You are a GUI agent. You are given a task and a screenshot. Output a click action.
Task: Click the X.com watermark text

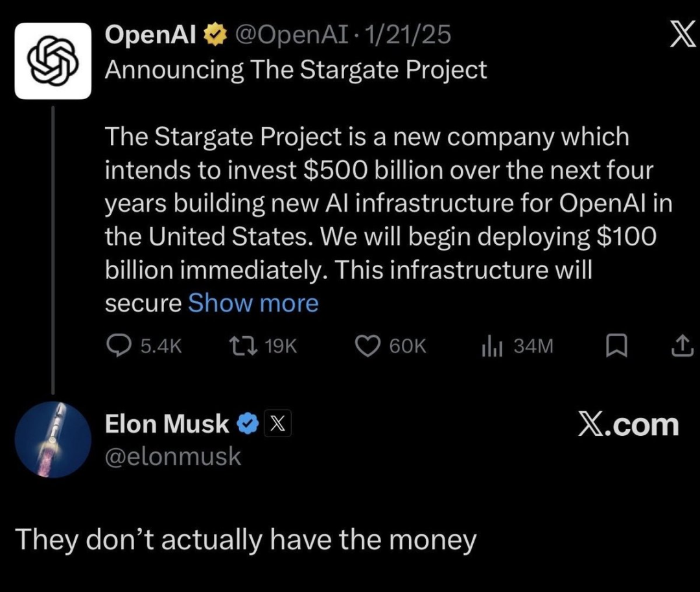628,425
